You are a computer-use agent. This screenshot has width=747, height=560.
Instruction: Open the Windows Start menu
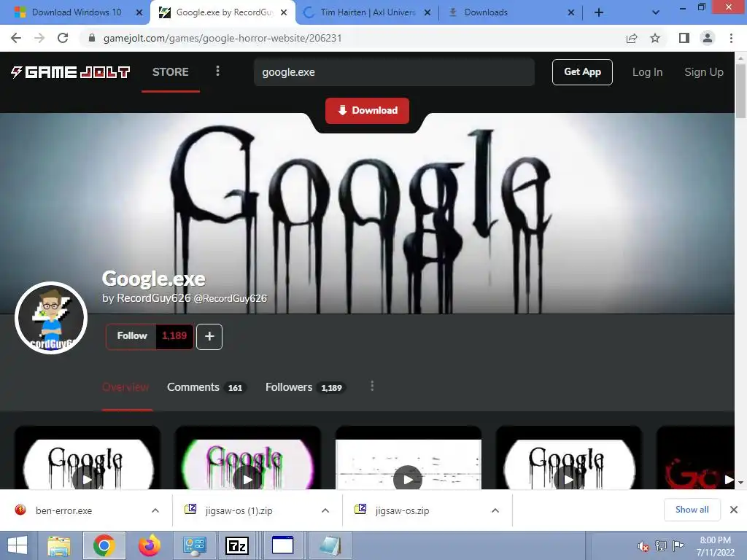coord(18,545)
